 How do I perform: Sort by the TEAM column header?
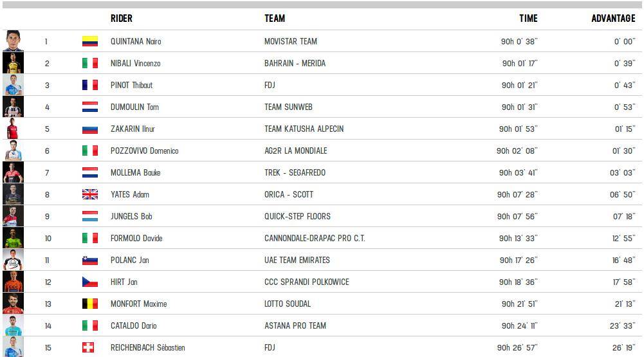(x=275, y=19)
